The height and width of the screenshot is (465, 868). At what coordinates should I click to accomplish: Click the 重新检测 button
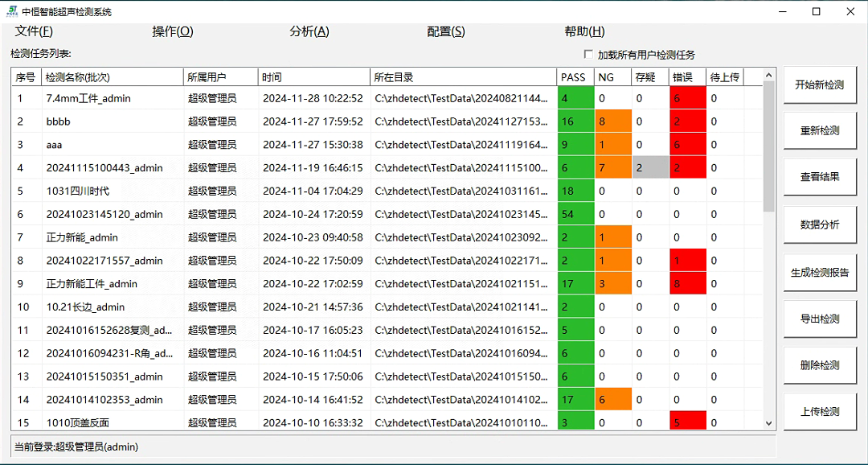tap(820, 131)
